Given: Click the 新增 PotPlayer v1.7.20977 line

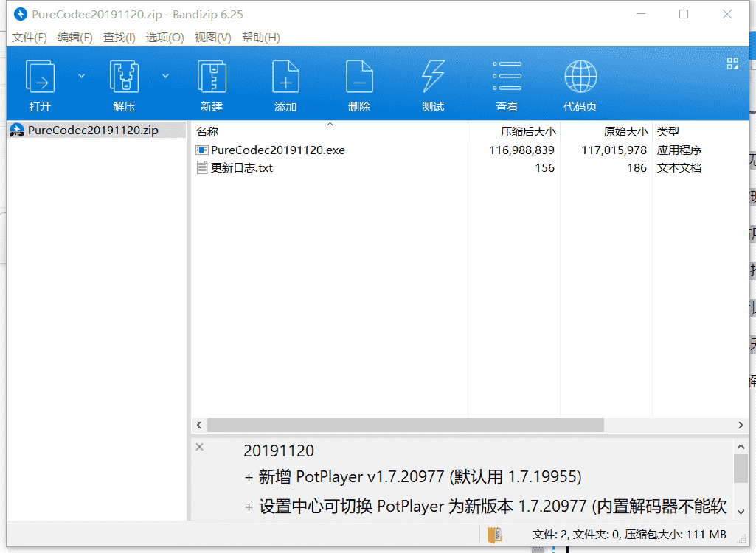Looking at the screenshot, I should pyautogui.click(x=413, y=477).
